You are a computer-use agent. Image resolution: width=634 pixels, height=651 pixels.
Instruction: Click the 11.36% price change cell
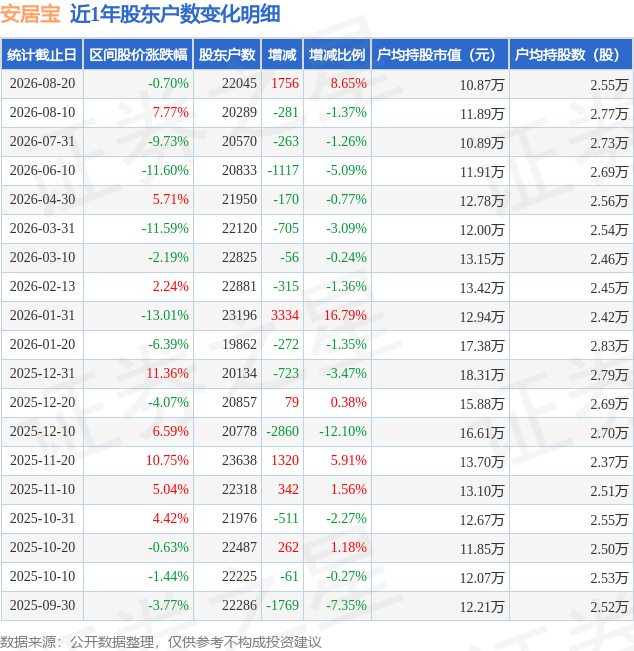click(167, 373)
